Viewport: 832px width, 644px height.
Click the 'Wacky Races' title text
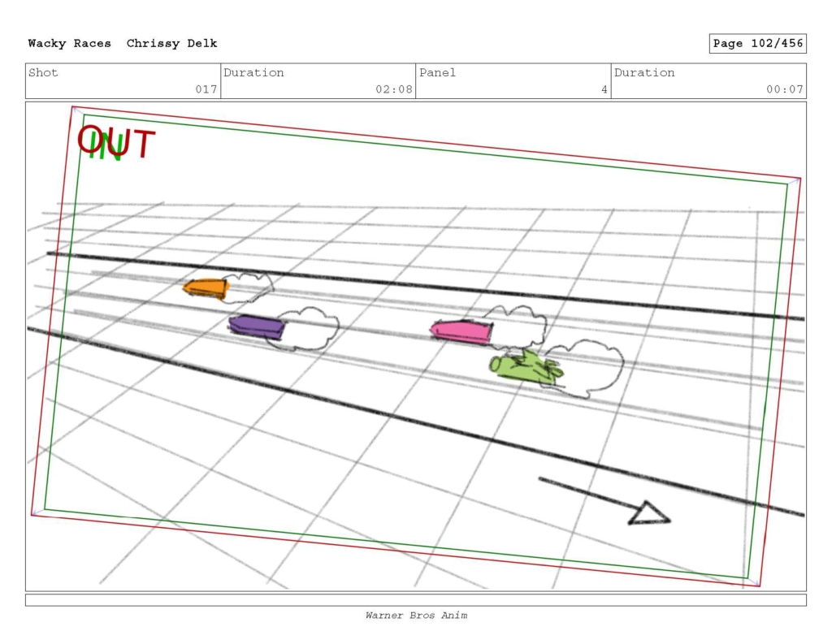[70, 44]
